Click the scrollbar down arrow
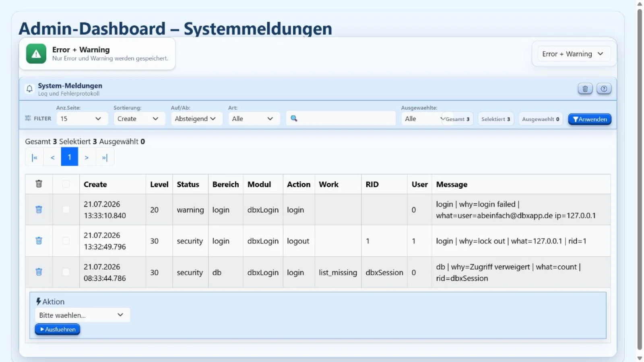Image resolution: width=644 pixels, height=362 pixels. [640, 358]
